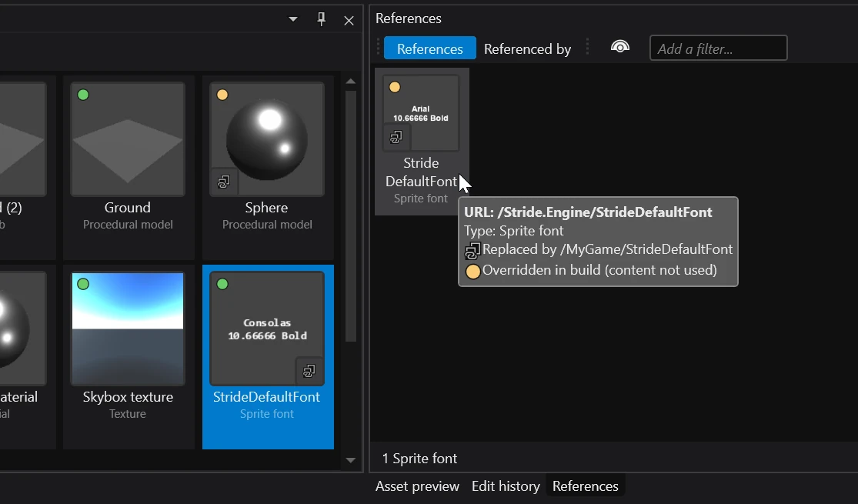Click the Ground asset name label

coord(128,208)
